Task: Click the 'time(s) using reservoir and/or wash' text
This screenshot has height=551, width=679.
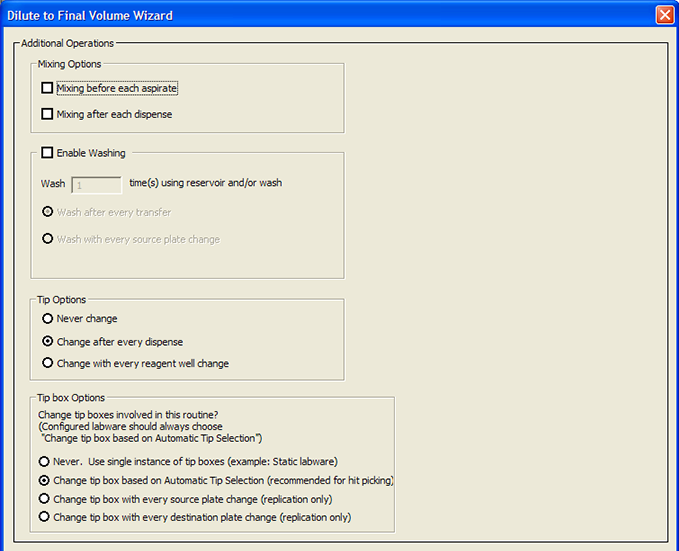Action: pos(205,183)
